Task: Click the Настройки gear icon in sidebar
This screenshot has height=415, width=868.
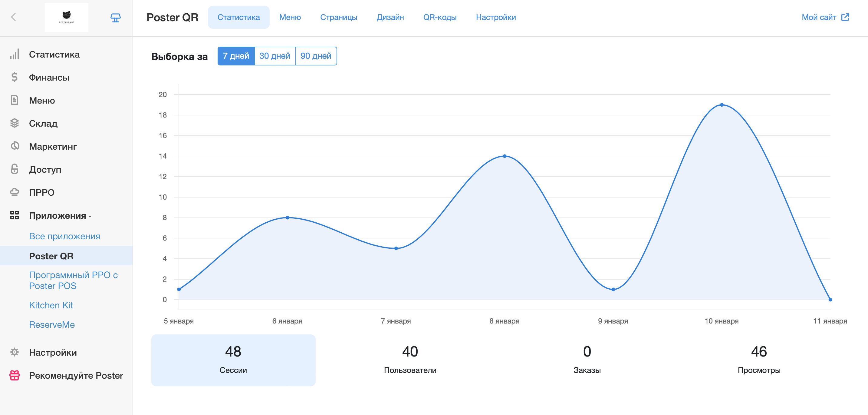Action: click(15, 352)
